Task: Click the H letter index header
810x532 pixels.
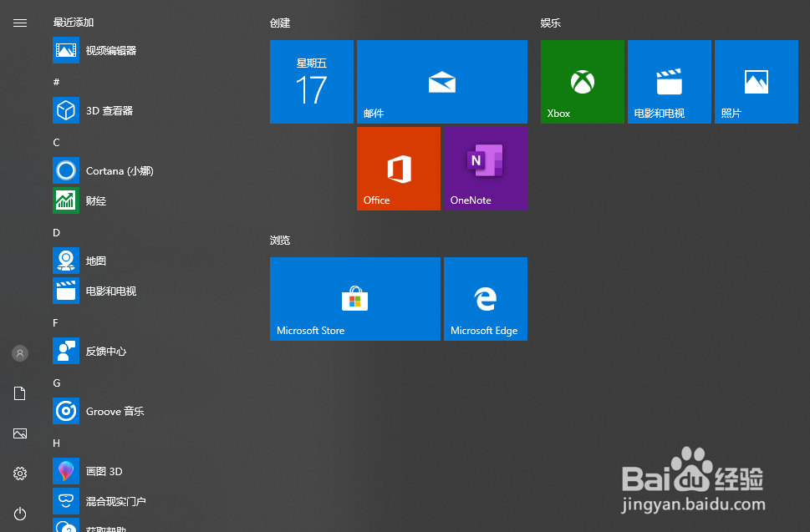Action: [x=56, y=443]
